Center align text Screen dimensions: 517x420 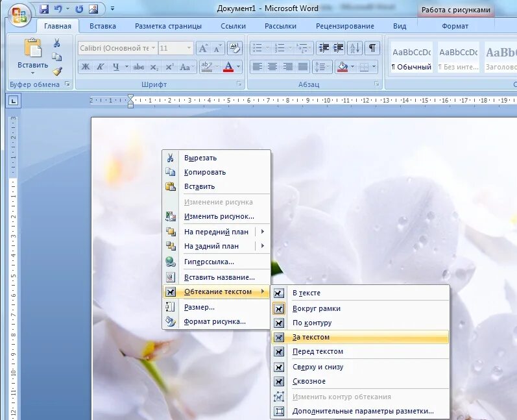pos(272,67)
